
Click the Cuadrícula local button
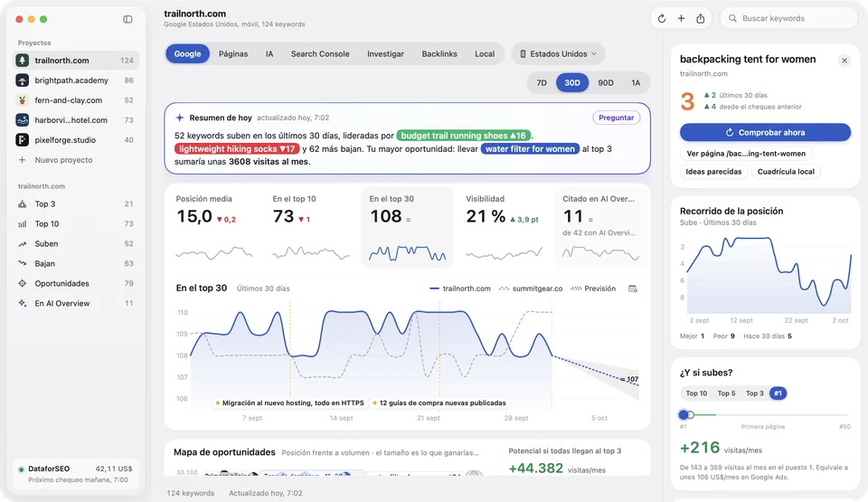point(786,172)
